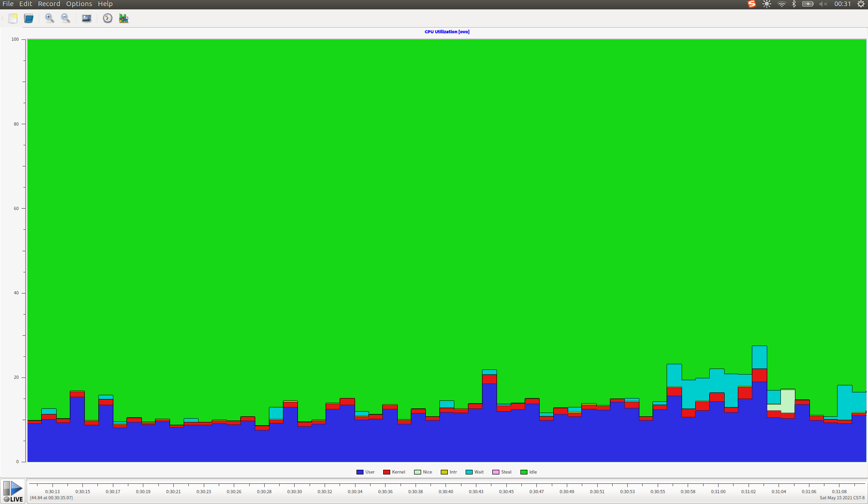Click the 0:30:58 time axis label

point(688,492)
